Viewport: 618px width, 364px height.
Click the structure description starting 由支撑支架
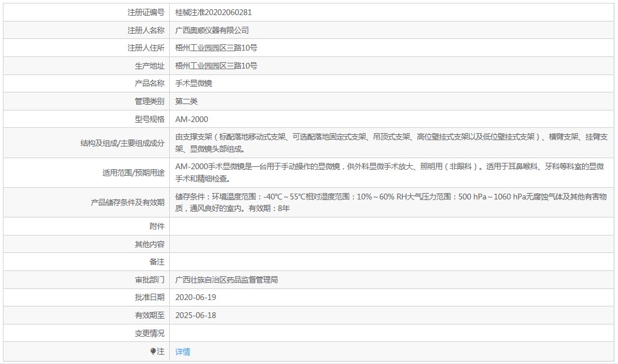pyautogui.click(x=391, y=143)
